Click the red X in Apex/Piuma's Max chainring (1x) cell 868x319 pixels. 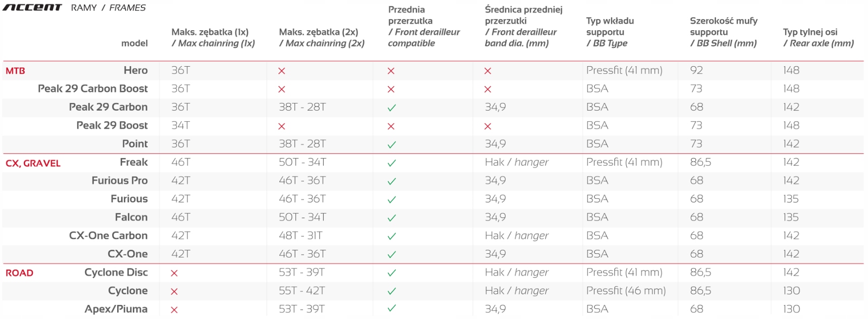pos(174,310)
